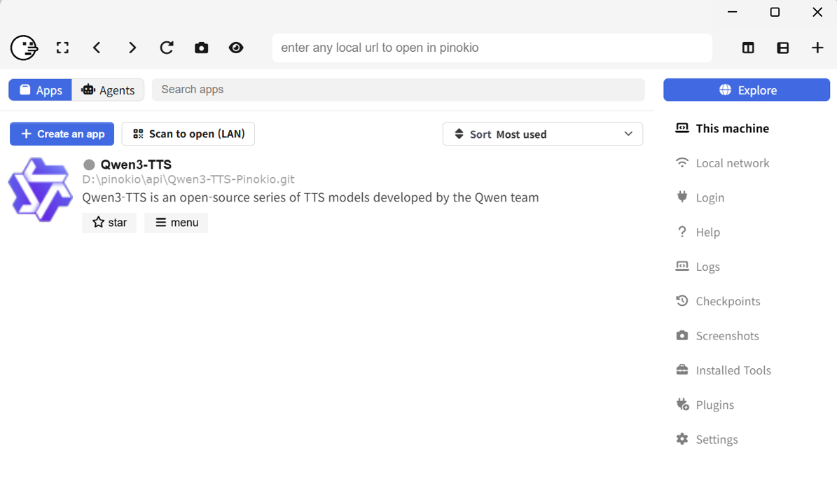Viewport: 837px width, 504px height.
Task: Go forward with the right arrow
Action: tap(132, 48)
